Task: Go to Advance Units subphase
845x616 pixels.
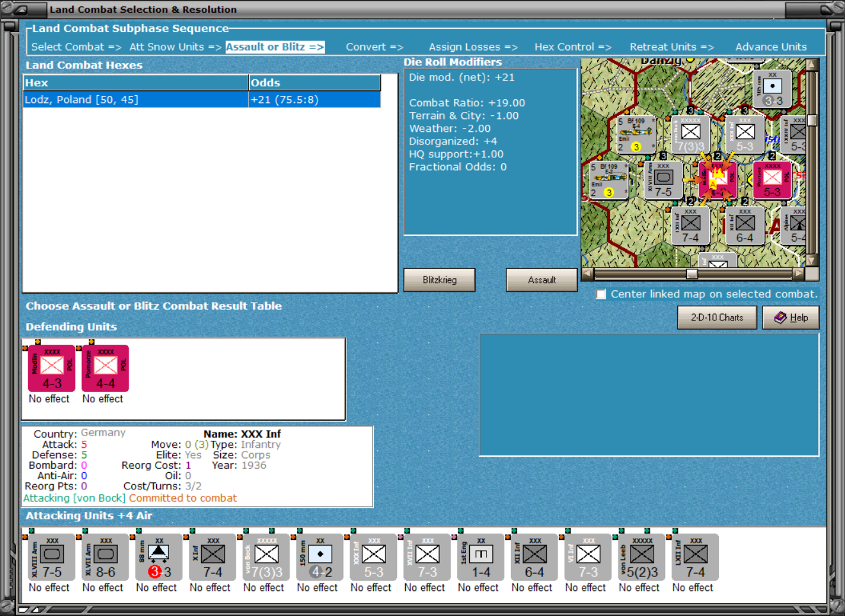Action: (x=771, y=47)
